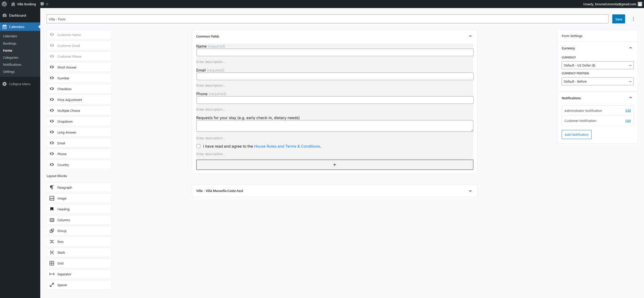The image size is (644, 298).
Task: Open Bookings in the sidebar menu
Action: (x=10, y=43)
